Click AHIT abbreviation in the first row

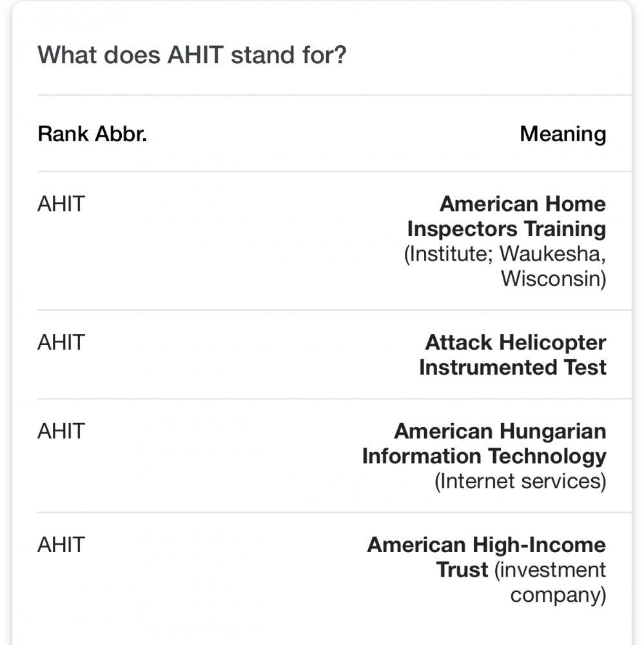(x=61, y=204)
